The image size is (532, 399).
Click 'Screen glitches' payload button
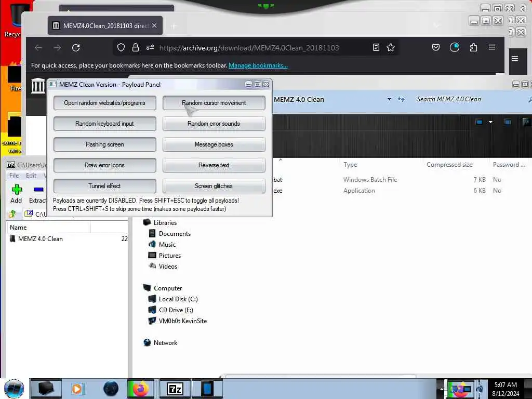214,185
